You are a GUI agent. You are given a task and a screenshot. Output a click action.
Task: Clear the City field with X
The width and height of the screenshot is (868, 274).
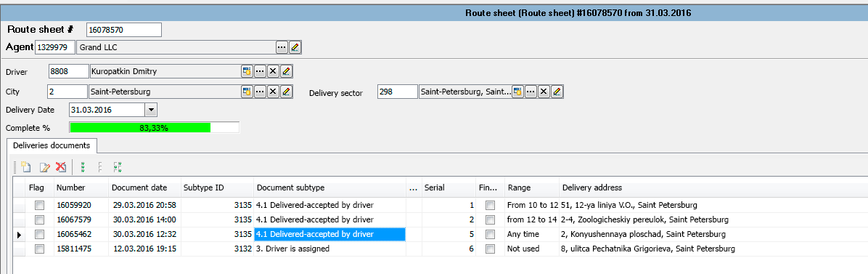(x=273, y=92)
